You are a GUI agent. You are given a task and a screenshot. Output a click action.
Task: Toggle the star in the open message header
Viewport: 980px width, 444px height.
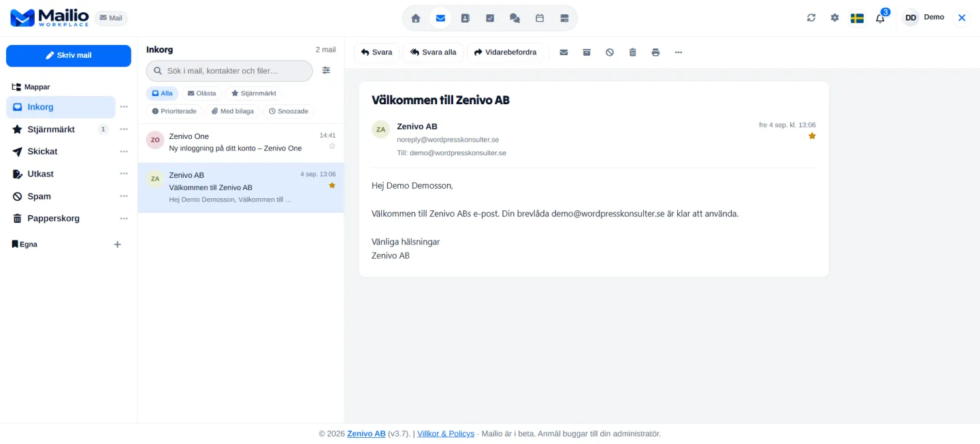click(x=812, y=136)
